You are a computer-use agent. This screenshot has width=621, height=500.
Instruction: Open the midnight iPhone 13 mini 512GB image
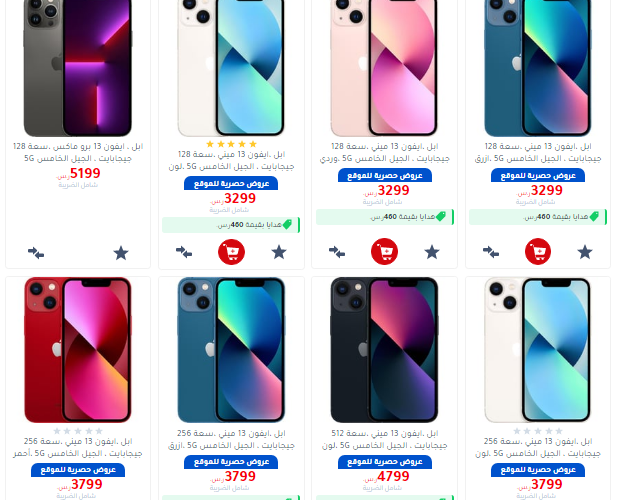pyautogui.click(x=384, y=350)
